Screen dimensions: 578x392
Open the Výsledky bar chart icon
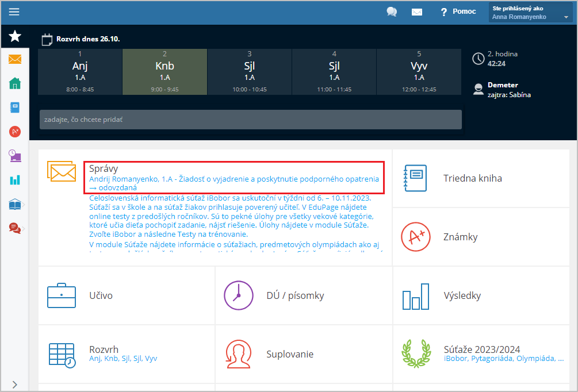pyautogui.click(x=416, y=297)
